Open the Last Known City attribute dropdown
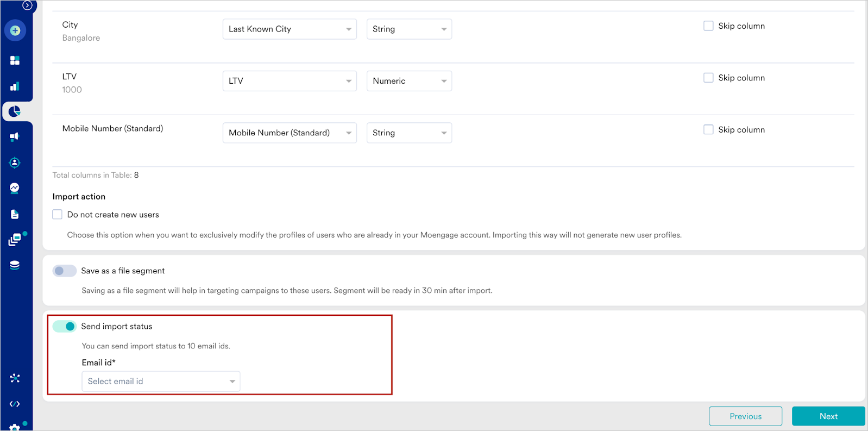This screenshot has width=868, height=431. 290,29
